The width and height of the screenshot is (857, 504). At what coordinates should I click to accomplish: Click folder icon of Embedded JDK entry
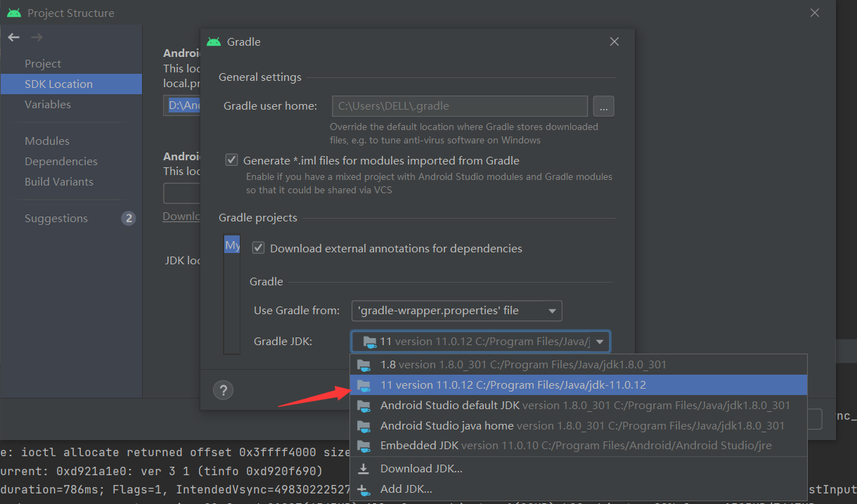coord(363,446)
